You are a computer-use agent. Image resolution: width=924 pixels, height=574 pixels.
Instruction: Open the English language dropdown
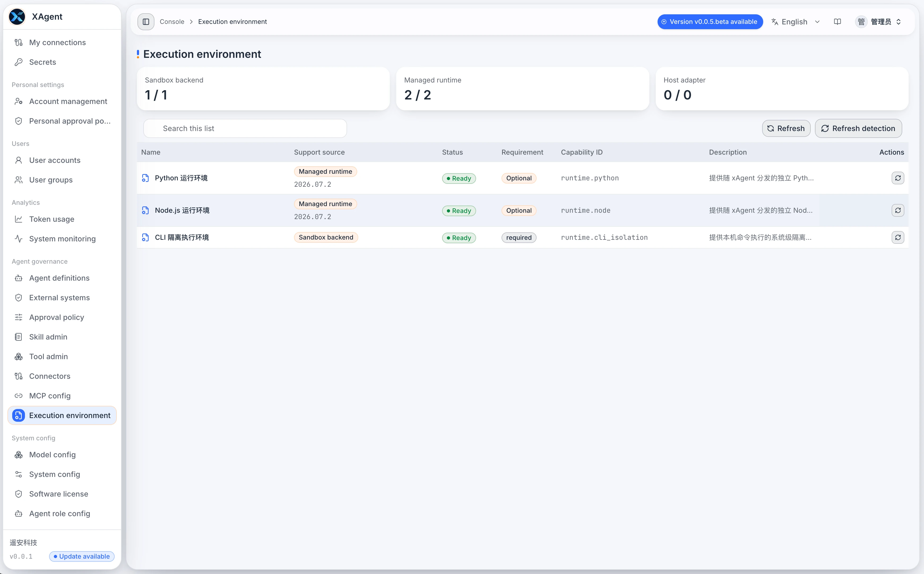pos(796,22)
